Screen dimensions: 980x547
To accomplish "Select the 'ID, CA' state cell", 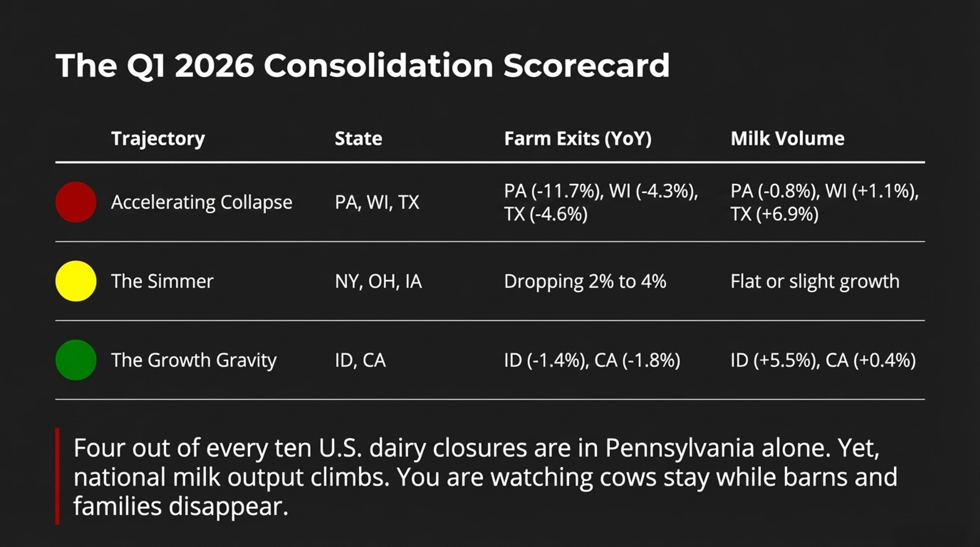I will (x=360, y=360).
